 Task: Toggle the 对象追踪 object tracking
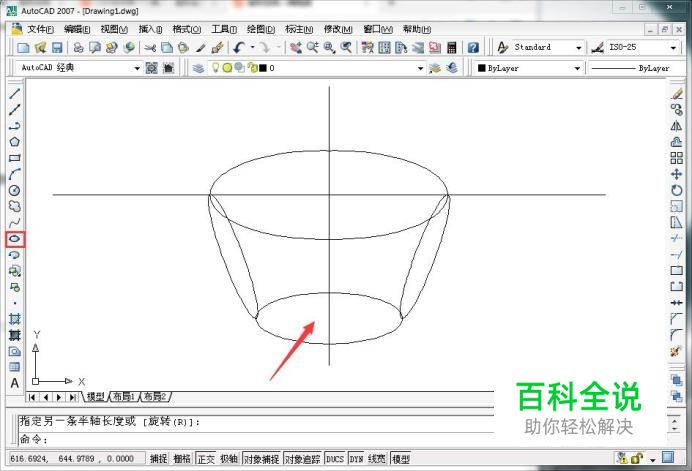tap(302, 459)
